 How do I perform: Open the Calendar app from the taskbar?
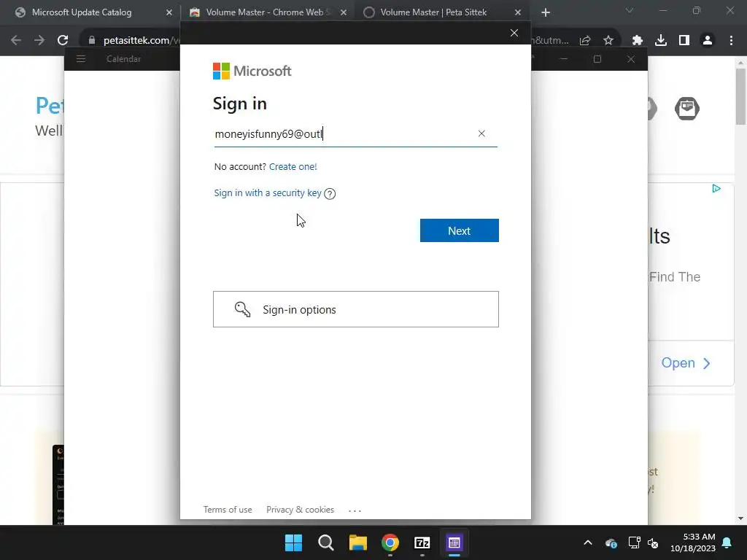pos(454,542)
